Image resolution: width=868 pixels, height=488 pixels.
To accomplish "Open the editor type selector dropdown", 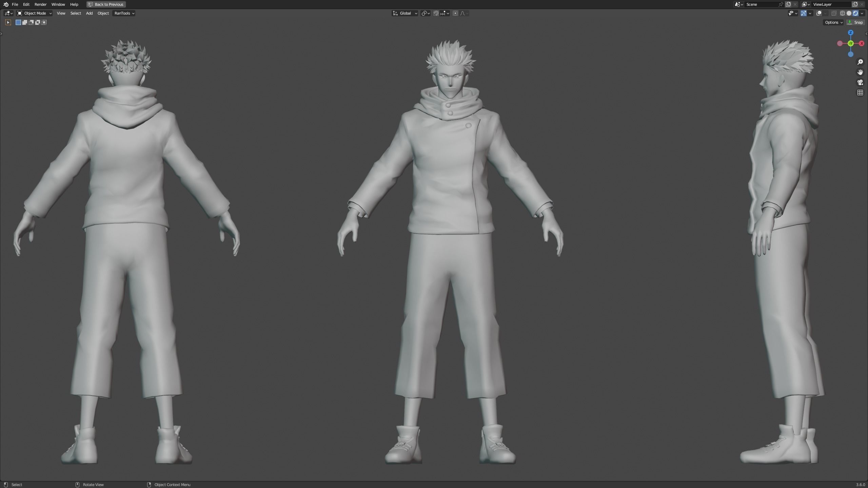I will tap(8, 13).
